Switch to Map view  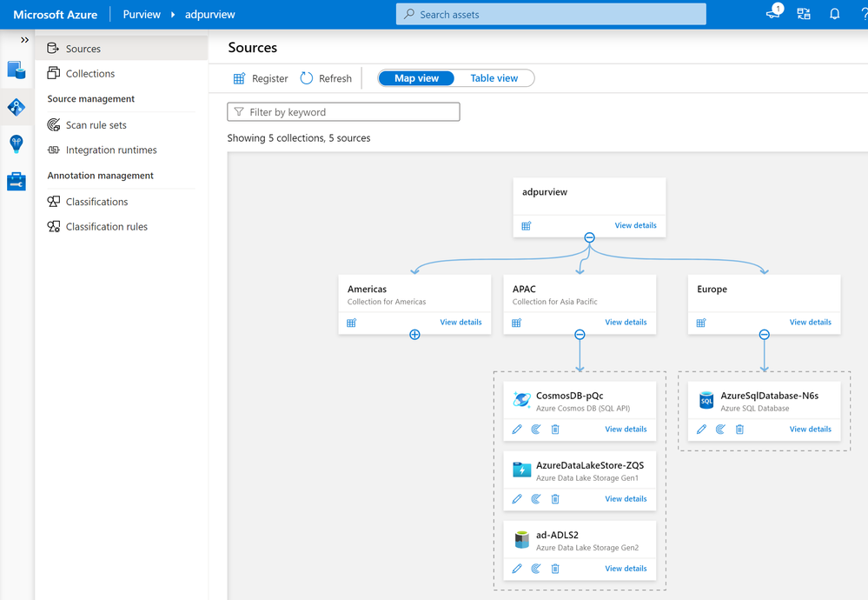416,78
